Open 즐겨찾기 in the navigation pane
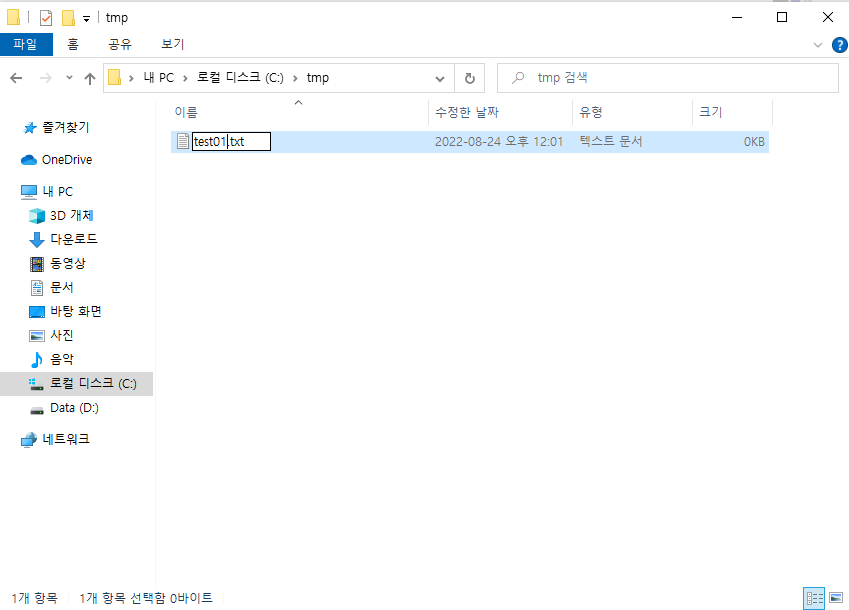The height and width of the screenshot is (610, 849). coord(66,127)
